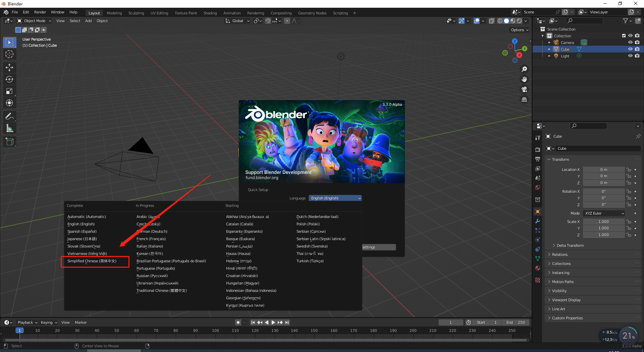Open the File menu
This screenshot has height=352, width=644.
[15, 12]
